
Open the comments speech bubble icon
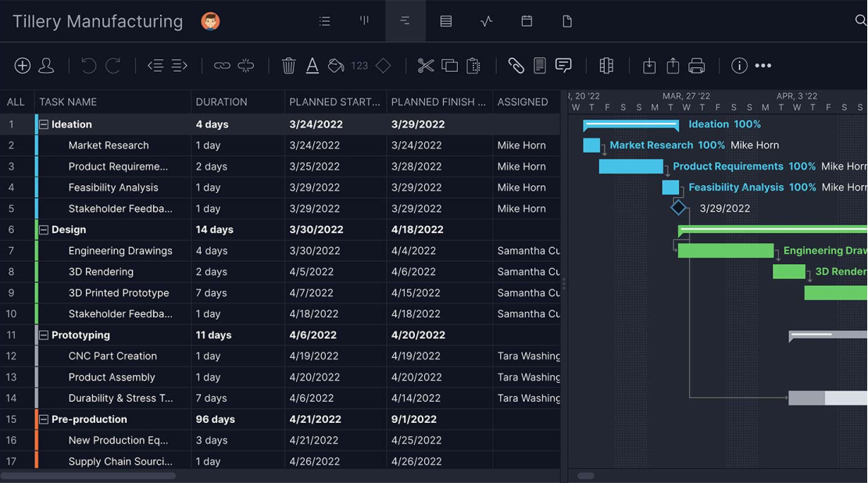pyautogui.click(x=563, y=66)
